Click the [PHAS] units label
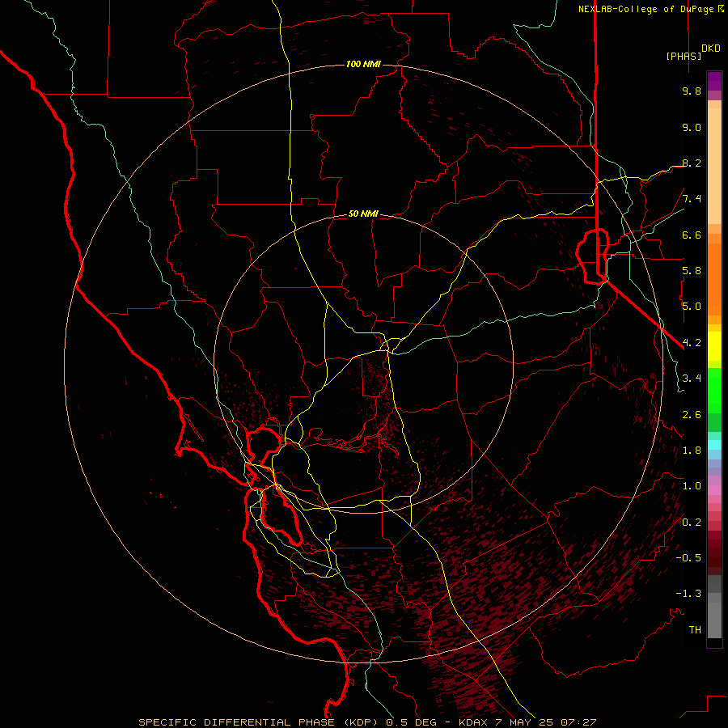Image resolution: width=728 pixels, height=728 pixels. (x=684, y=56)
